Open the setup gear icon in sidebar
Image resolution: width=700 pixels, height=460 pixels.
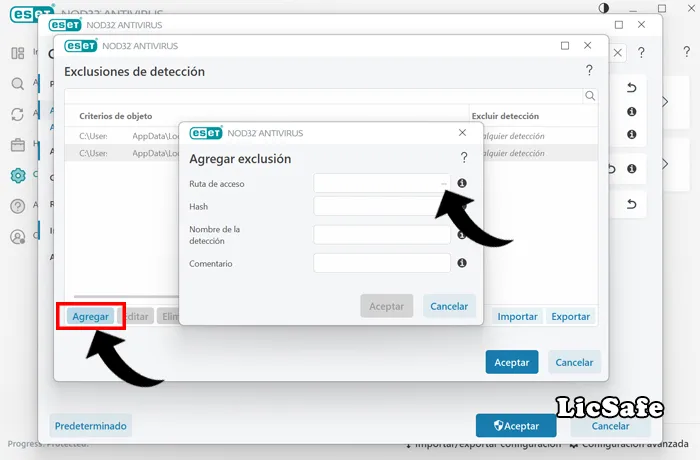click(x=18, y=176)
